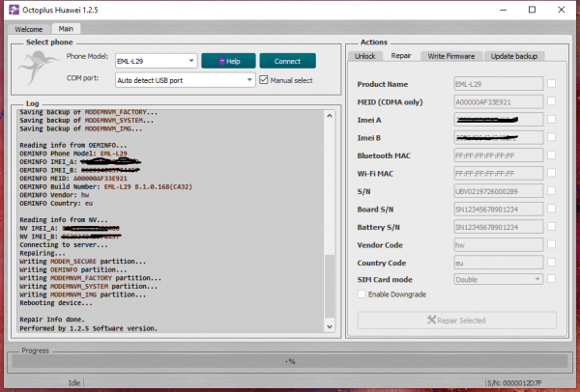This screenshot has width=580, height=392.
Task: Click the octopus logo in Select phone
Action: (x=38, y=68)
